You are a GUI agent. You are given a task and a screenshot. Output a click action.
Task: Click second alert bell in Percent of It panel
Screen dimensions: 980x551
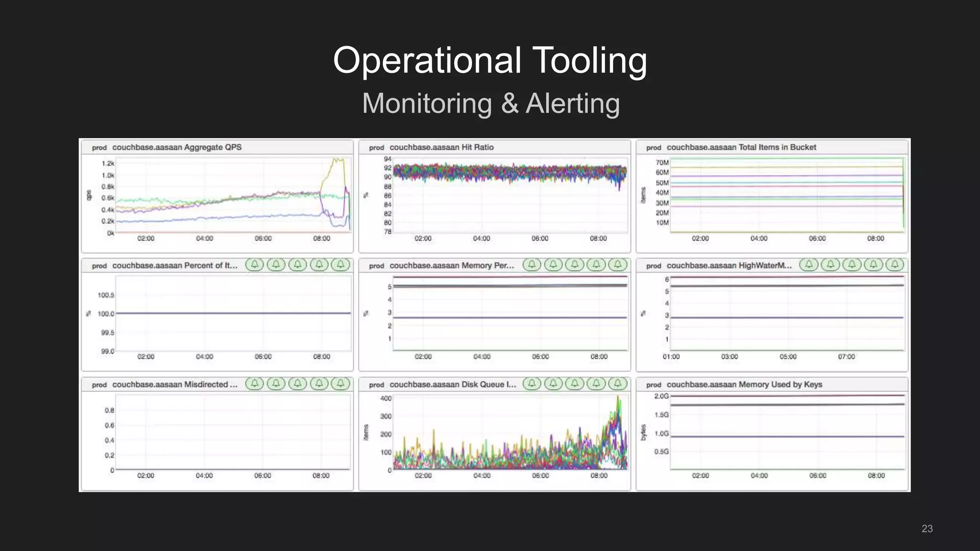click(276, 264)
